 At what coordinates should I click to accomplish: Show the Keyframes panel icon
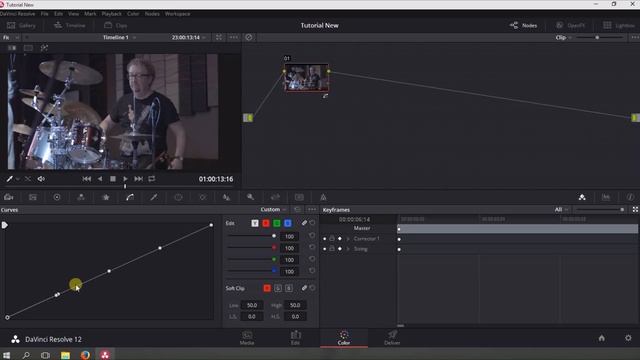click(x=582, y=197)
